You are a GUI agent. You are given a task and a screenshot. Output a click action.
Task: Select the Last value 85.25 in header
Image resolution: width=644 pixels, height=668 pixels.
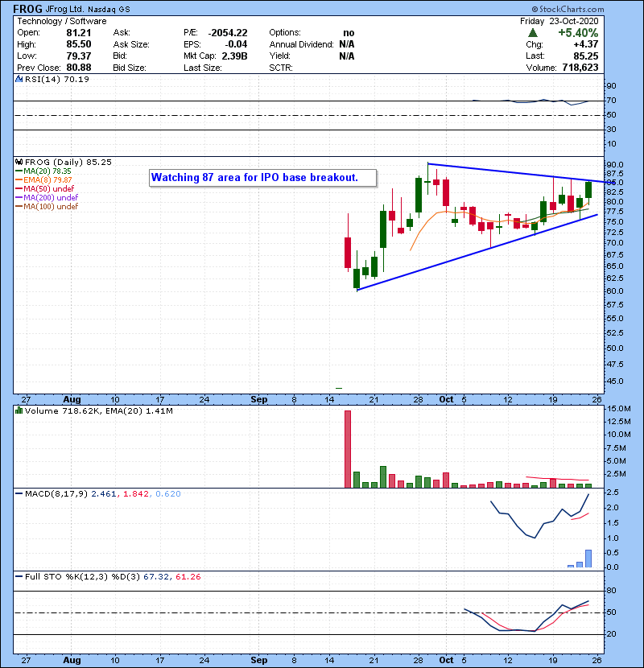click(x=585, y=56)
